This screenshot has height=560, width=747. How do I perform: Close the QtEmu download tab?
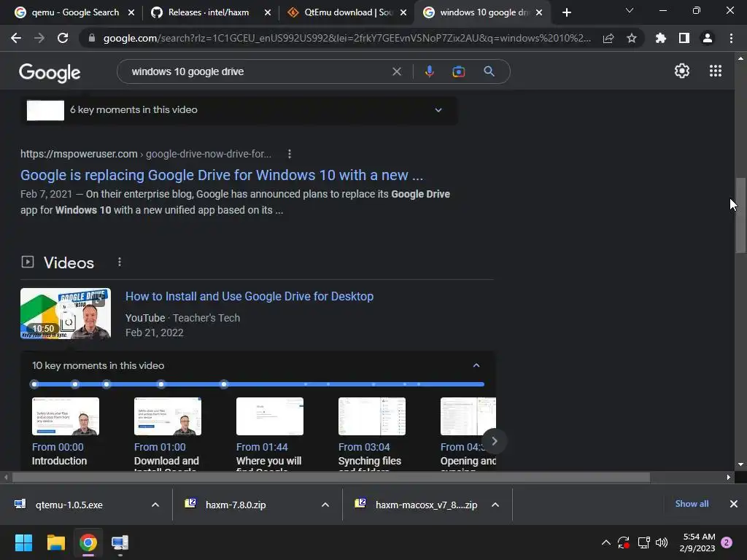(x=403, y=13)
